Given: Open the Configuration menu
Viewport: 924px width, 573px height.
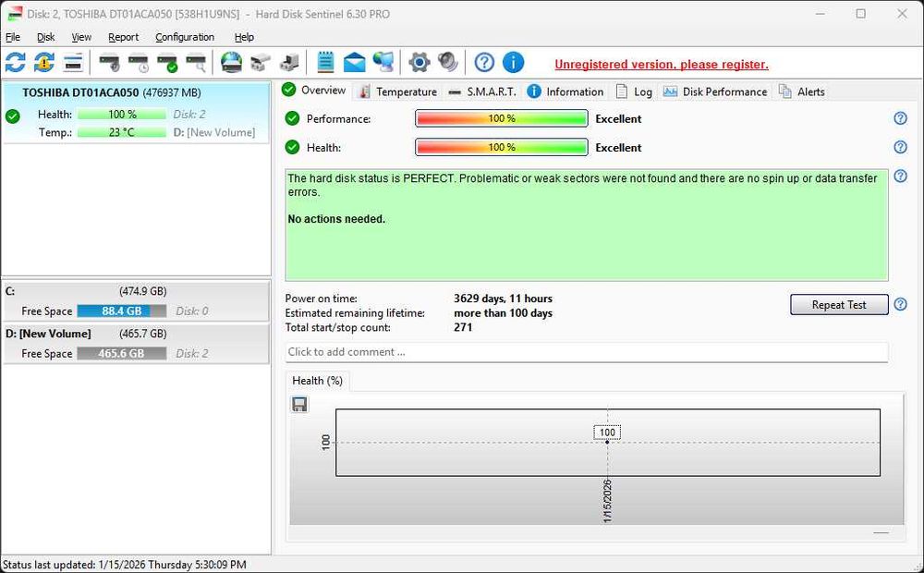Looking at the screenshot, I should point(185,37).
